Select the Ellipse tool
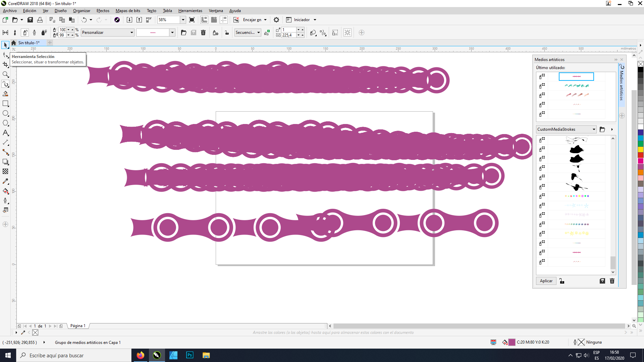Viewport: 644px width, 362px height. 5,113
